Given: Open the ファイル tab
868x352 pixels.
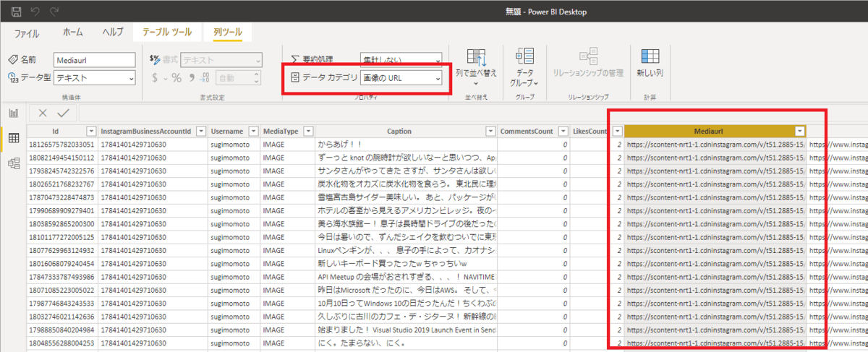Looking at the screenshot, I should [27, 33].
